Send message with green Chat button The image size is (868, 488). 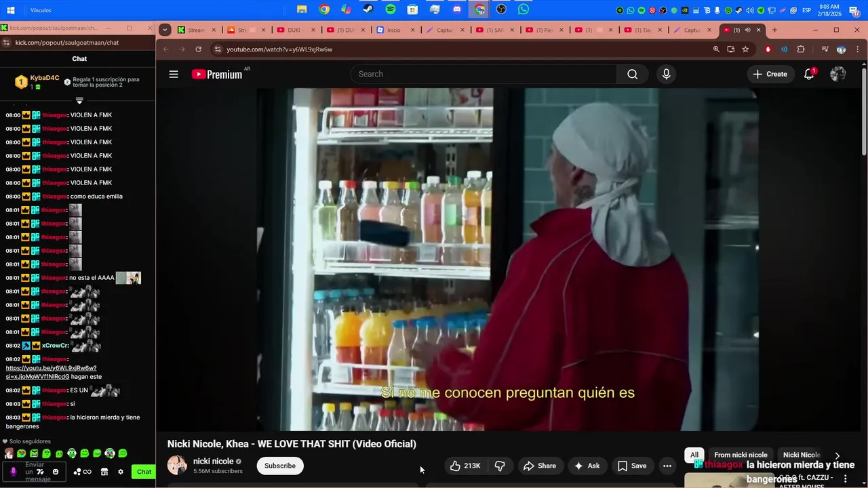click(x=144, y=472)
